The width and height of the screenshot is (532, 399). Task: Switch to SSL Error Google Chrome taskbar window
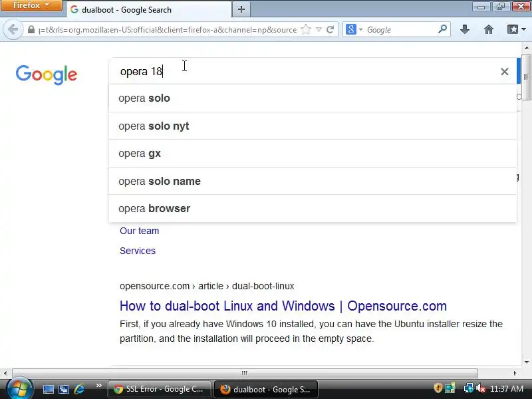point(160,389)
